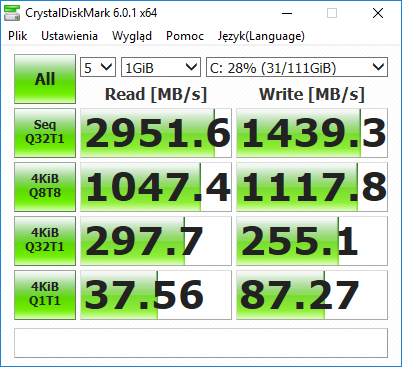Start the 4KiB Q8T8 test

coord(45,187)
